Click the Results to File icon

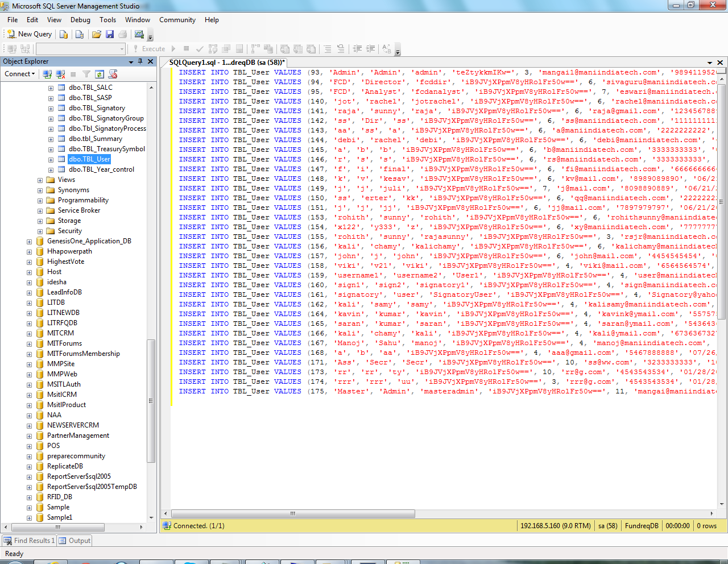tap(311, 49)
